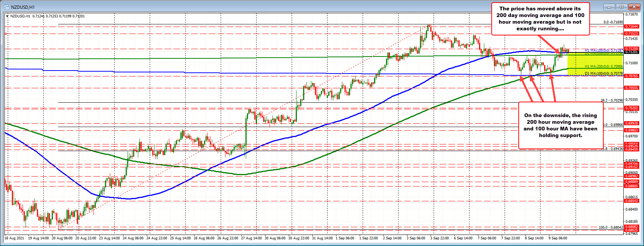Click the 'price has moved above' annotation box
This screenshot has height=246, width=644.
(x=540, y=18)
